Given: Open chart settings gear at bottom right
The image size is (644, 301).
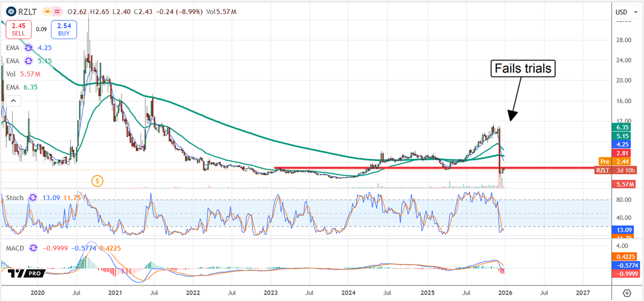Looking at the screenshot, I should coord(627,293).
